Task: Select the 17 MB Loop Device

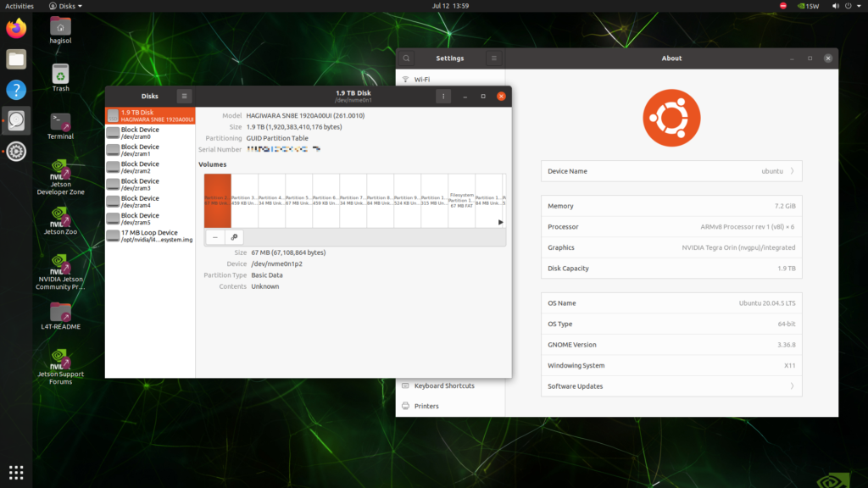Action: tap(150, 236)
